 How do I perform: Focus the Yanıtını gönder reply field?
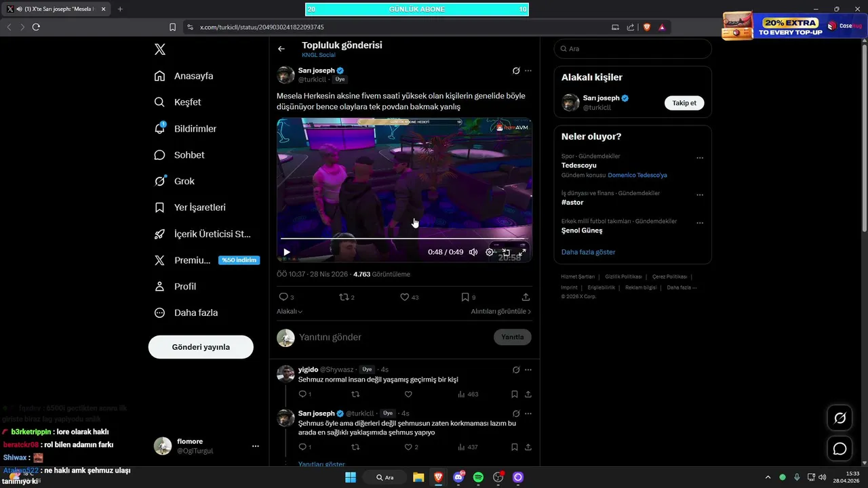pos(393,338)
